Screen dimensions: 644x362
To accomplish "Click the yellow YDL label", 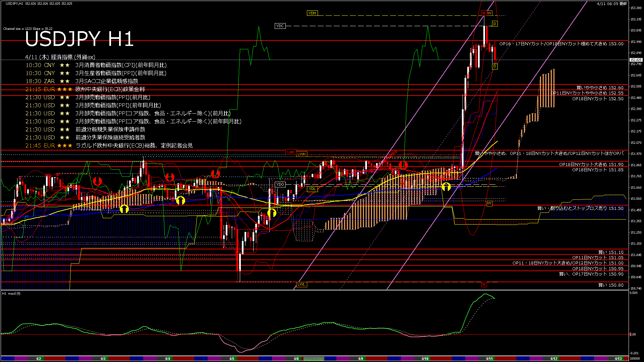I will pyautogui.click(x=312, y=189).
